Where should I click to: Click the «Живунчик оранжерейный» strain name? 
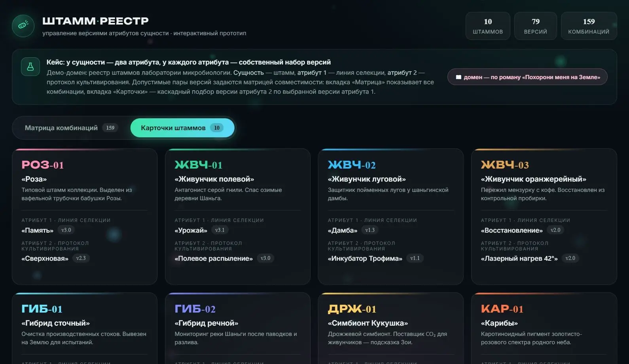coord(534,179)
